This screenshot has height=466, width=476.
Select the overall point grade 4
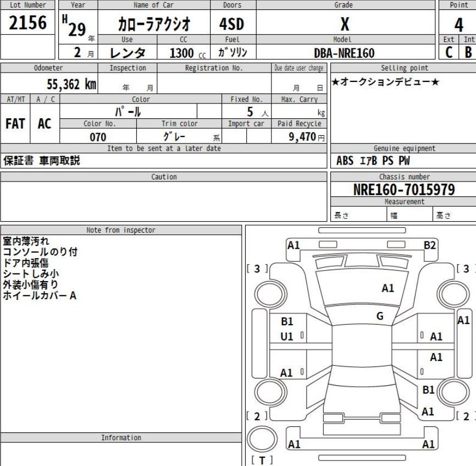(458, 25)
